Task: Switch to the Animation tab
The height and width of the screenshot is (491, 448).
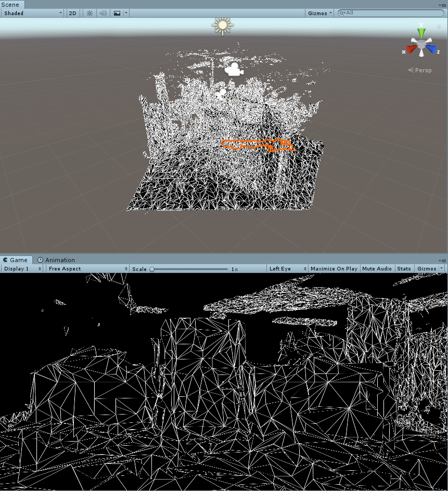Action: (56, 260)
